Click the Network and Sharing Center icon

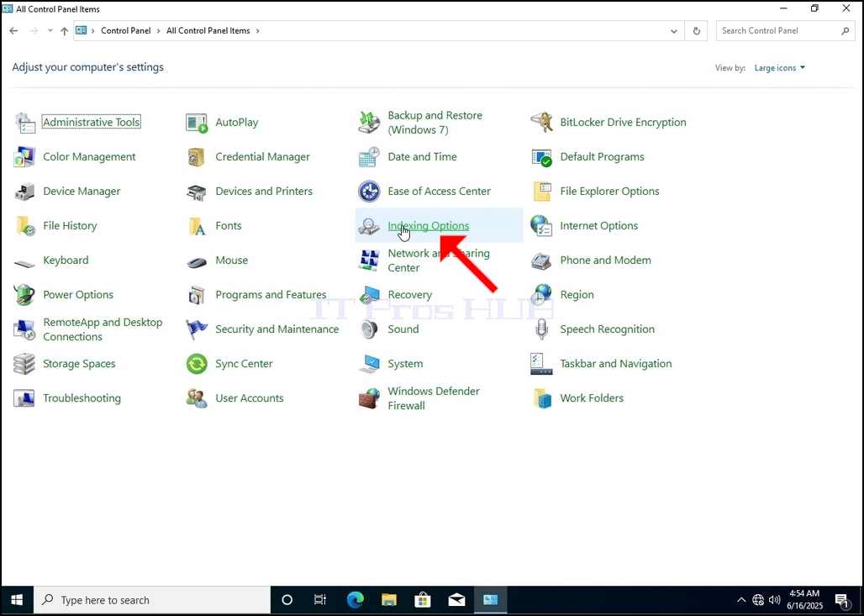369,260
